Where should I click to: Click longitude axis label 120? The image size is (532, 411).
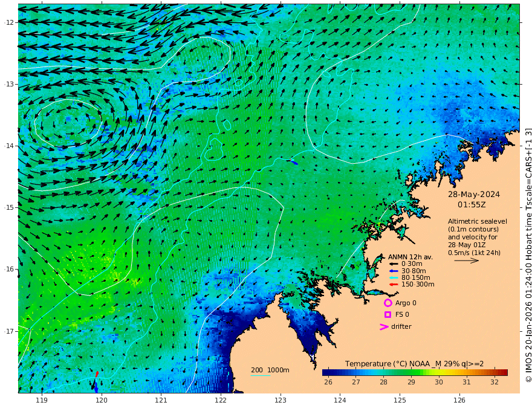[x=102, y=400]
